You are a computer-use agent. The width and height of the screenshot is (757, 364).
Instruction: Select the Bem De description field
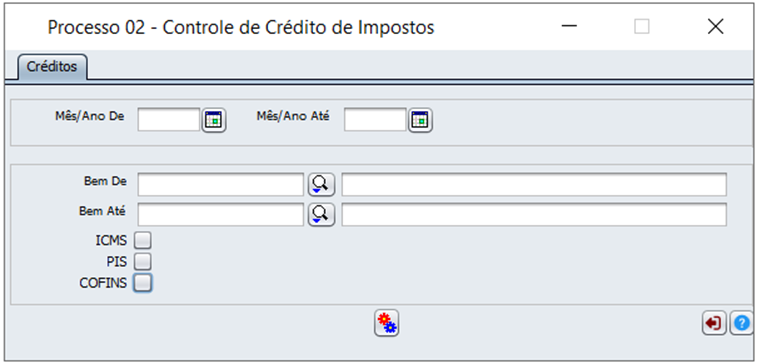click(534, 184)
